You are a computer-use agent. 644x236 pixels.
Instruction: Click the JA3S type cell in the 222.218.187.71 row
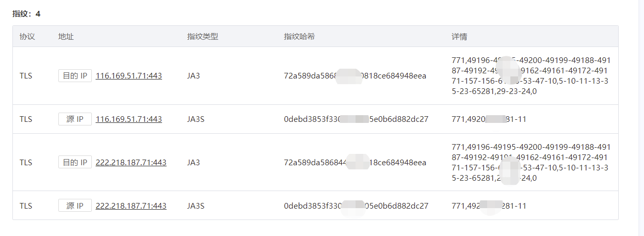(x=196, y=206)
